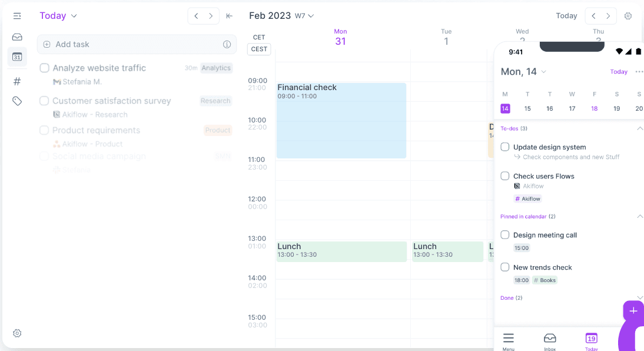644x351 pixels.
Task: Open the hashtag projects icon in sidebar
Action: tap(17, 81)
